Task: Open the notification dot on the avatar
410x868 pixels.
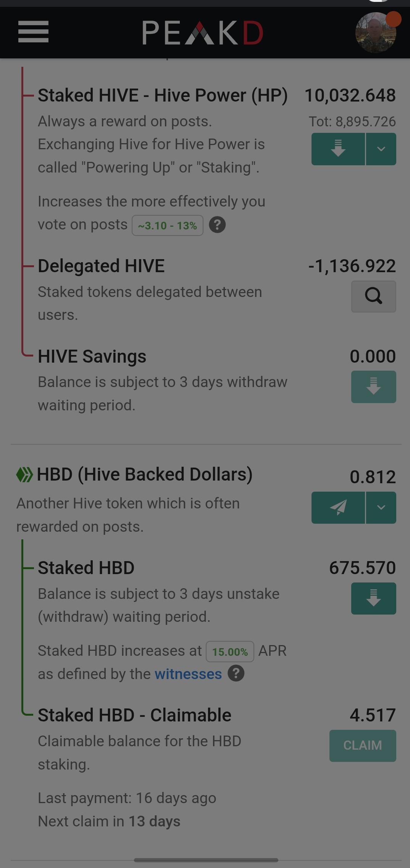Action: (x=393, y=19)
